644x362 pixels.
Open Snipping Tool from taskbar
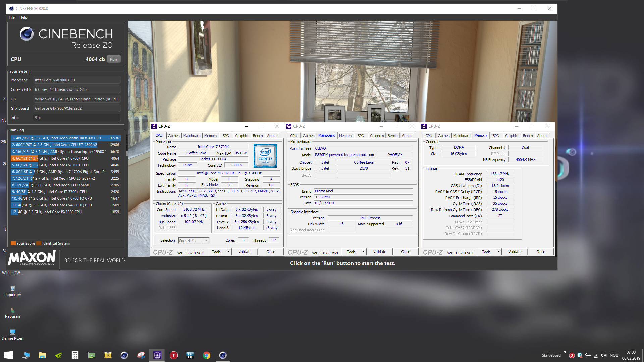[141, 355]
